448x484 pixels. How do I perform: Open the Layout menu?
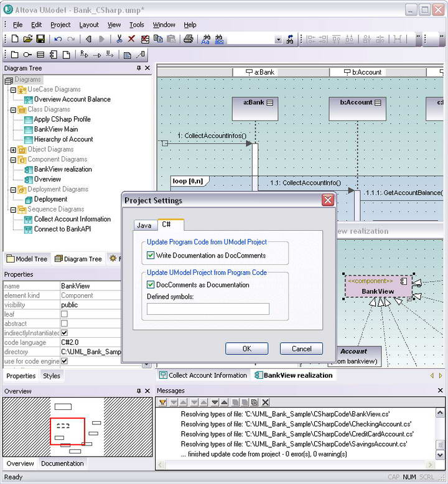[89, 25]
